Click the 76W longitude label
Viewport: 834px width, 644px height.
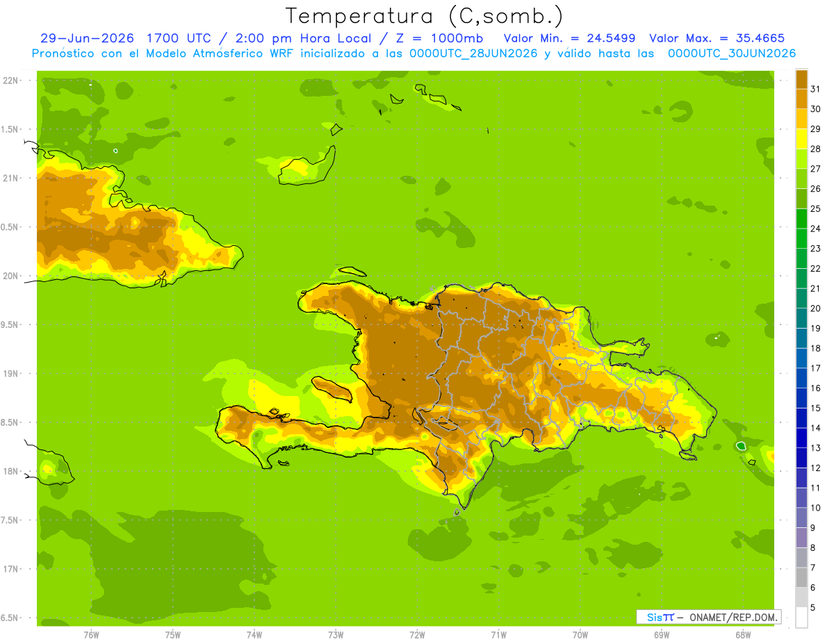pos(91,634)
